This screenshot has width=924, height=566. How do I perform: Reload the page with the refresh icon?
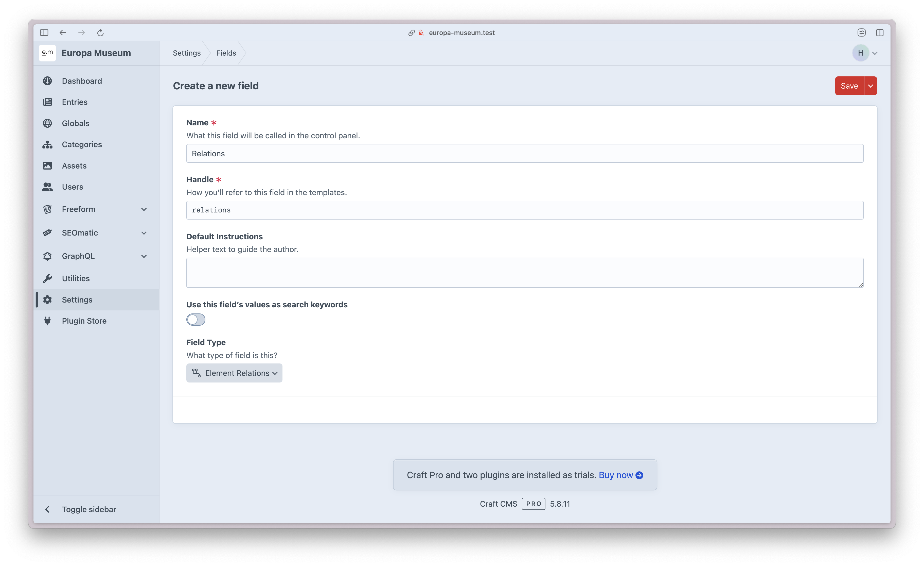(100, 33)
